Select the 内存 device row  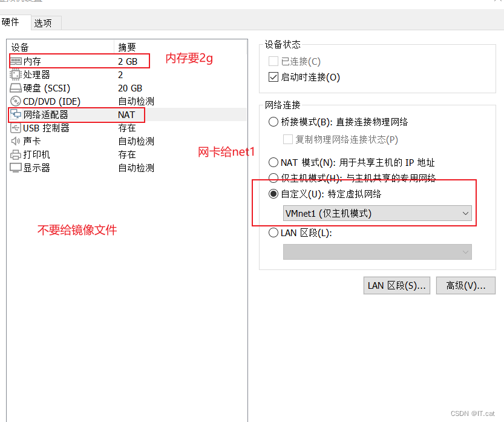(128, 61)
